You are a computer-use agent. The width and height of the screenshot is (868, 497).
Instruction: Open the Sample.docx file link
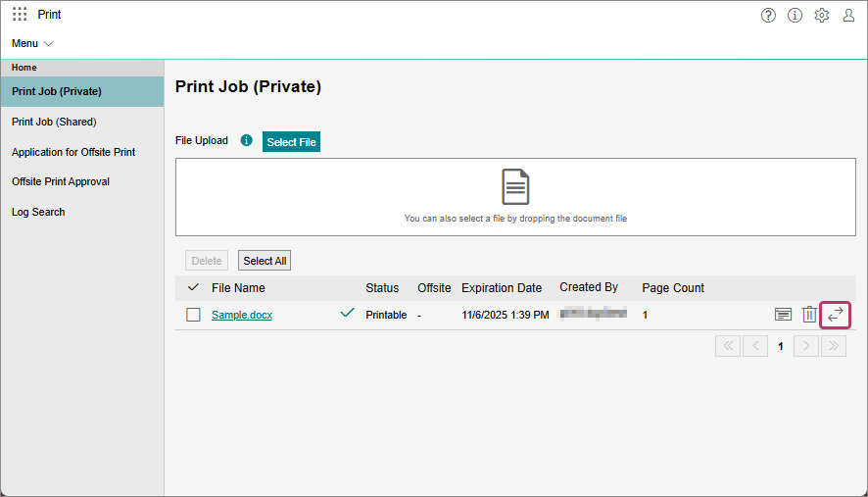coord(242,315)
